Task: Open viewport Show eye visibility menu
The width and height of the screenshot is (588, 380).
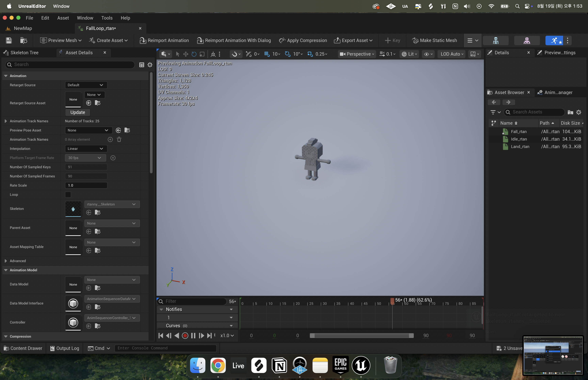Action: point(428,54)
